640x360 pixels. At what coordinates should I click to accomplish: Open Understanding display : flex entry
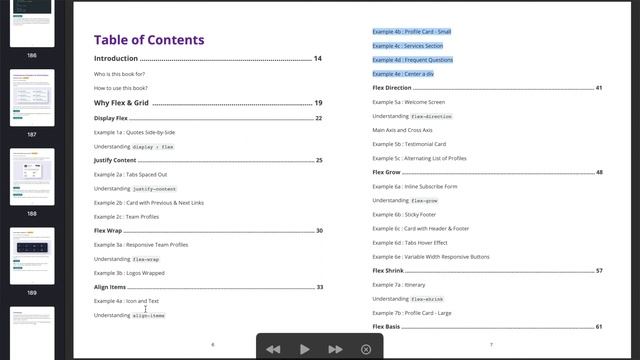tap(134, 147)
